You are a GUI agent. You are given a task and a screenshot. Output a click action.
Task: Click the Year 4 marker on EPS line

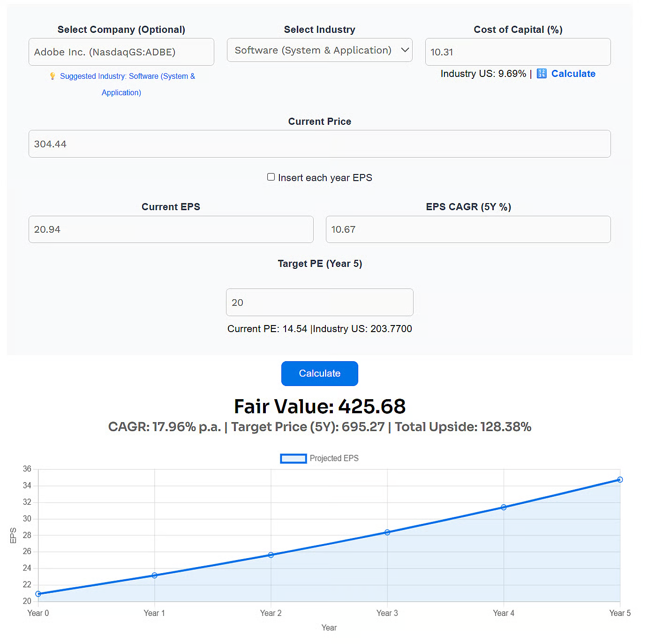point(504,508)
